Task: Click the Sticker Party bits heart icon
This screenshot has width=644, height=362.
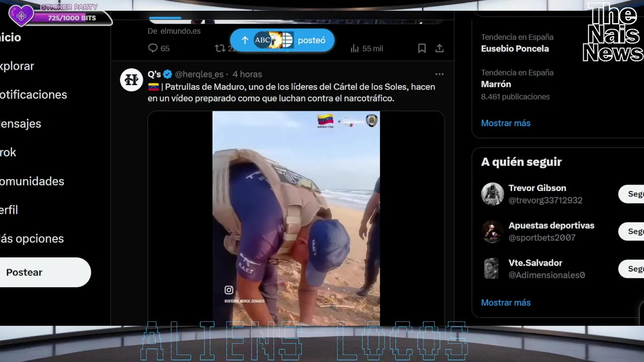Action: point(21,16)
